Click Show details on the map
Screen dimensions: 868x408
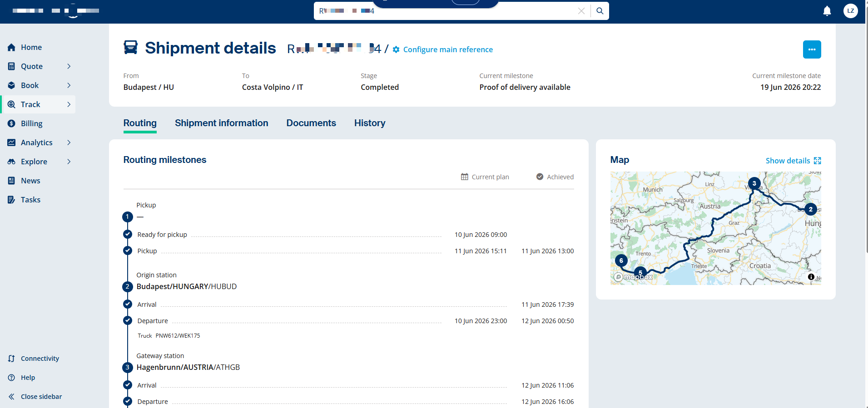click(x=793, y=161)
